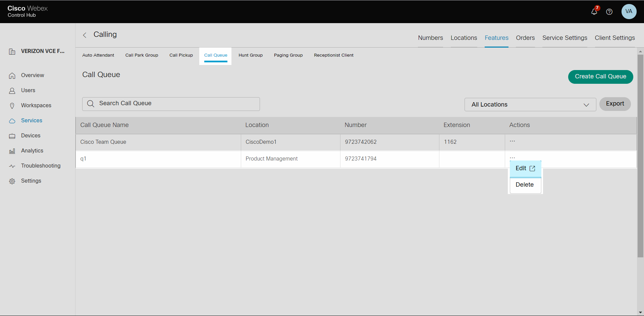The image size is (644, 316).
Task: Open the Overview home icon
Action: tap(12, 75)
